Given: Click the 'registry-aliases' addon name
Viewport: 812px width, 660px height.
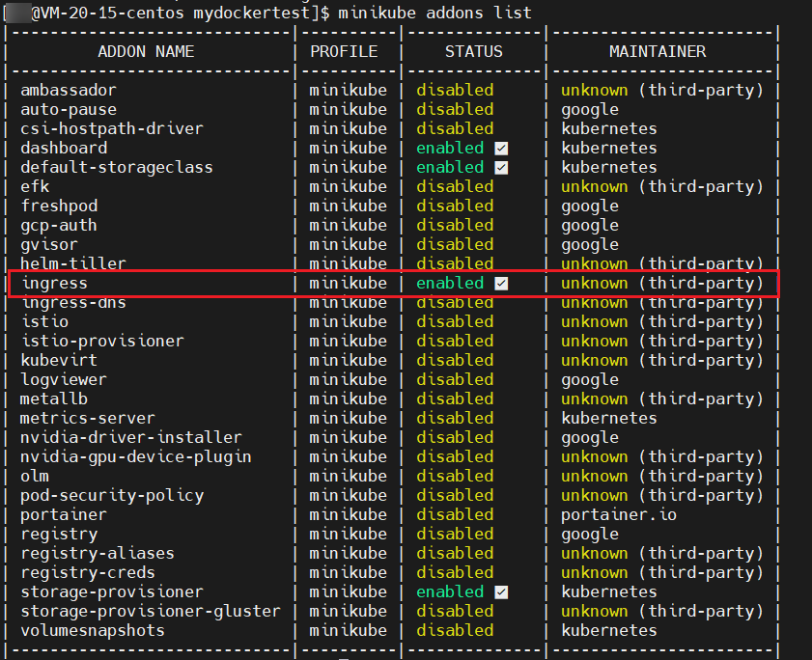Looking at the screenshot, I should [98, 553].
